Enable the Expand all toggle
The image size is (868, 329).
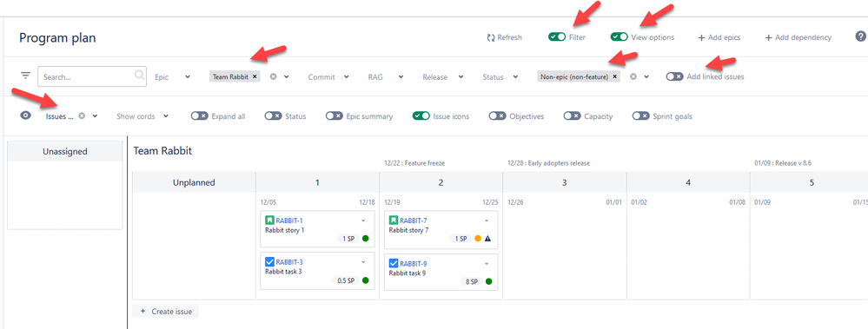tap(199, 116)
